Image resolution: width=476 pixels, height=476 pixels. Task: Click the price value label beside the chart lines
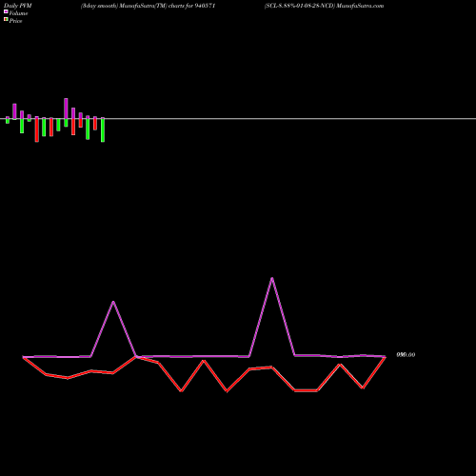(x=406, y=355)
